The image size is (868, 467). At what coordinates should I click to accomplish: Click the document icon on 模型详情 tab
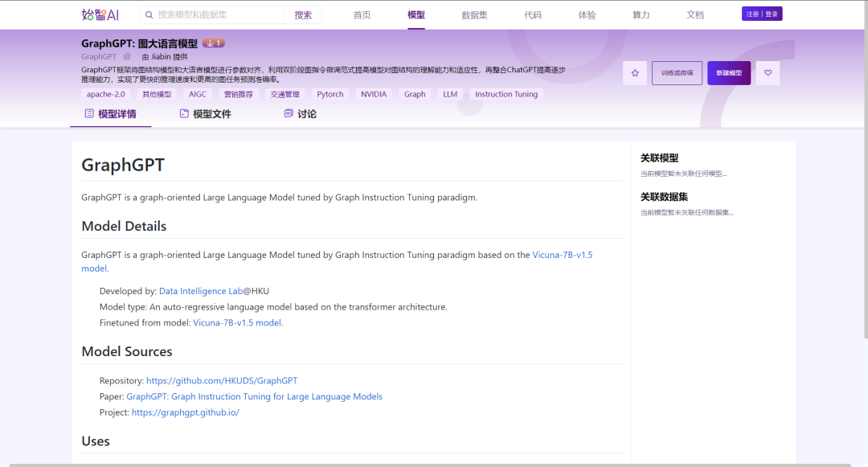click(90, 114)
